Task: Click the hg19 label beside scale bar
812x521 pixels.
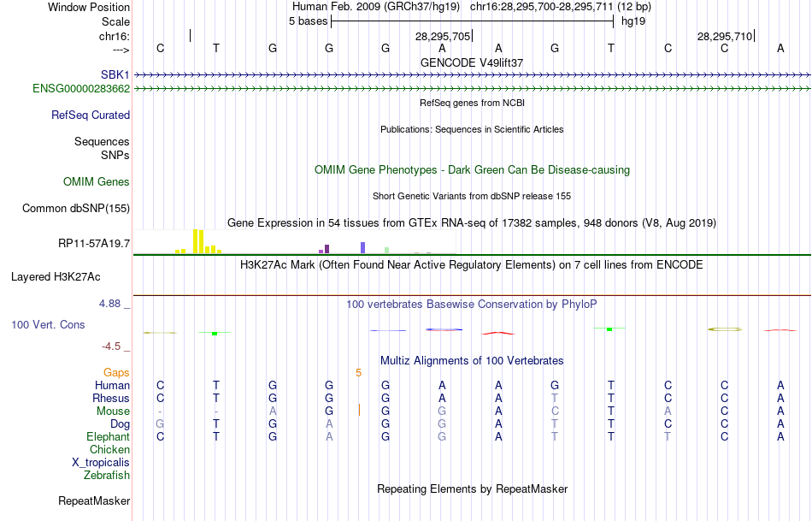Action: pyautogui.click(x=633, y=21)
